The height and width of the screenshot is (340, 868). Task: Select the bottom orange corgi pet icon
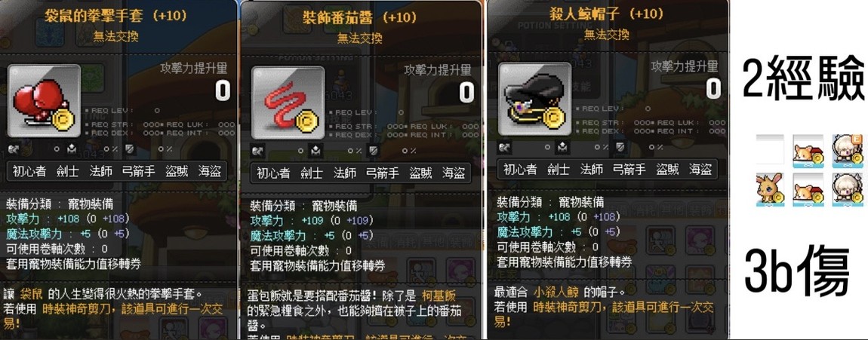point(808,188)
